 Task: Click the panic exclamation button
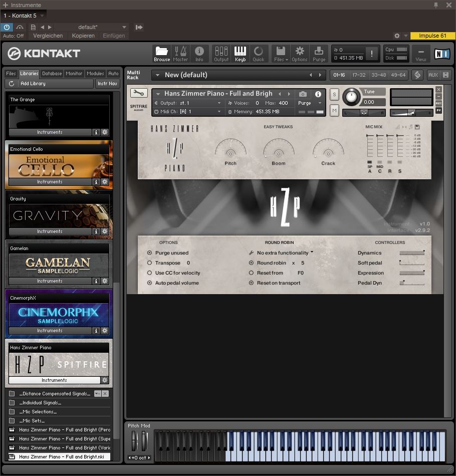click(372, 54)
